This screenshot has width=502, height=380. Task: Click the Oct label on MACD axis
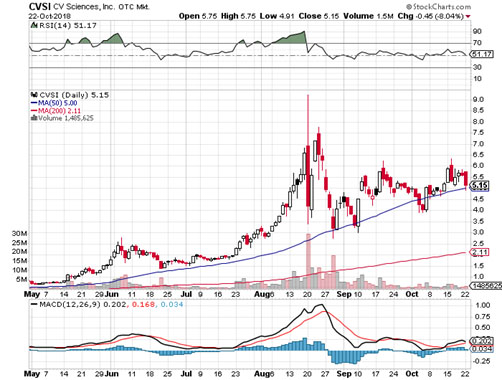click(412, 374)
